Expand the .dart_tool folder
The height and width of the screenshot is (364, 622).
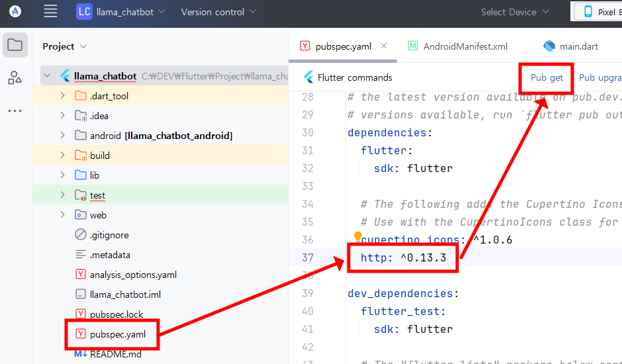pos(62,96)
